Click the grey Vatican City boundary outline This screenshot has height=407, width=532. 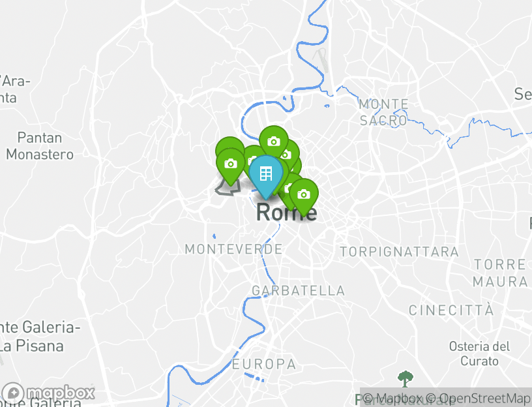pos(228,188)
